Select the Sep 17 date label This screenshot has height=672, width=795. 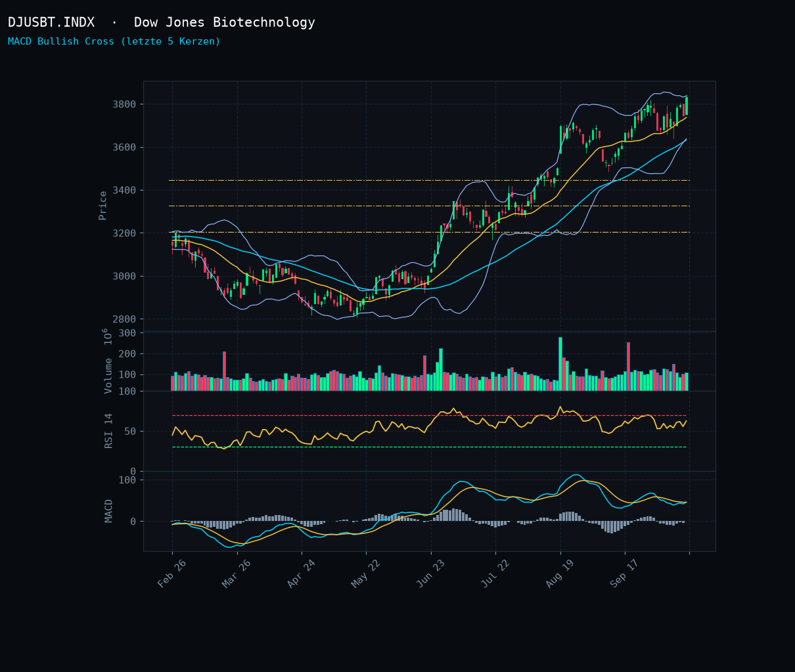tap(625, 573)
